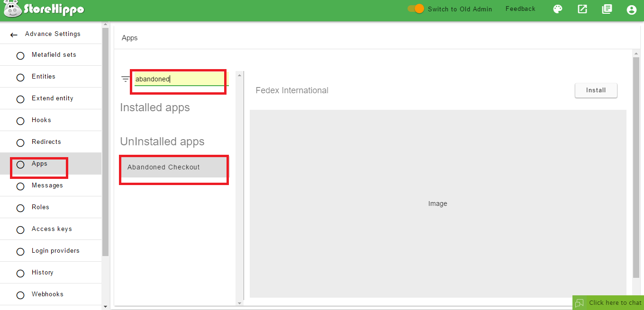Viewport: 644px width, 310px height.
Task: Click the StoreHippo logo
Action: click(44, 9)
